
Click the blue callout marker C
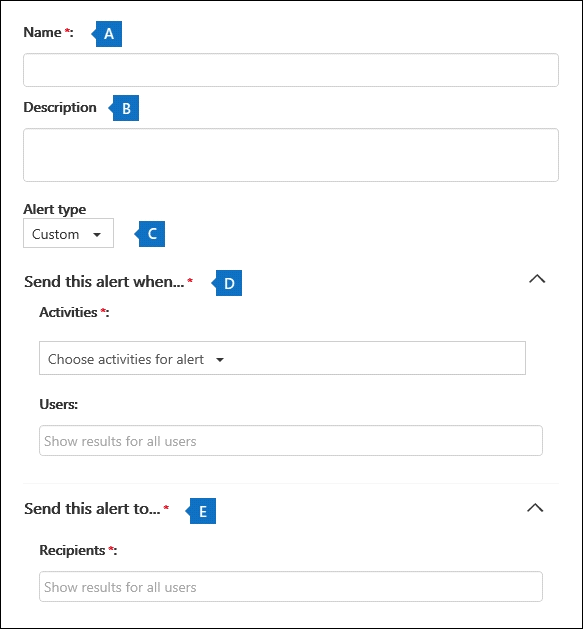[150, 234]
